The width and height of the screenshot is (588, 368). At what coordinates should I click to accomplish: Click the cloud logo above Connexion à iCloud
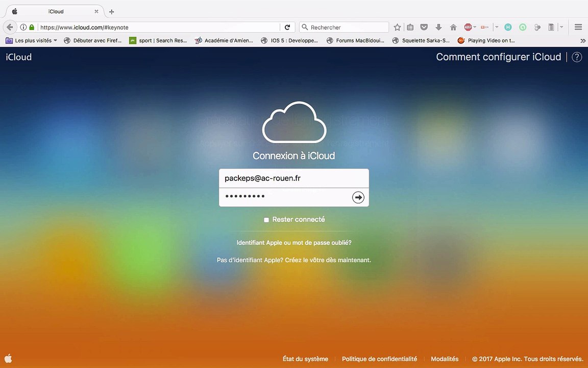tap(294, 123)
